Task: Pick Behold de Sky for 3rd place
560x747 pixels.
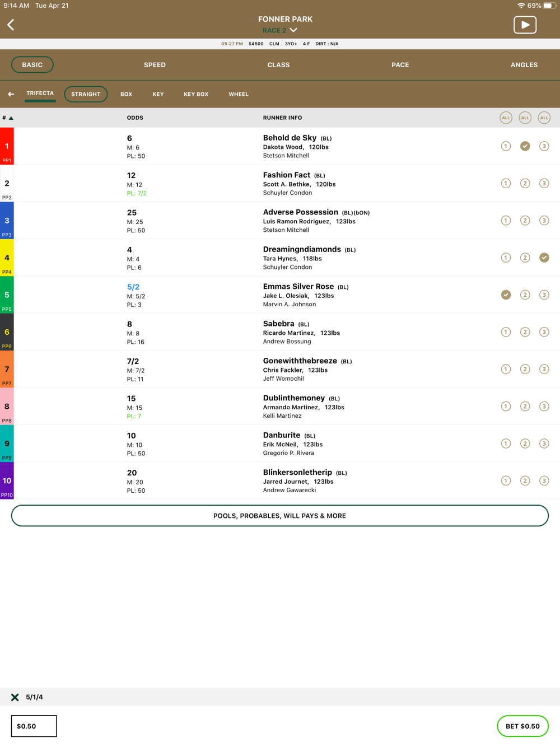Action: pyautogui.click(x=544, y=146)
